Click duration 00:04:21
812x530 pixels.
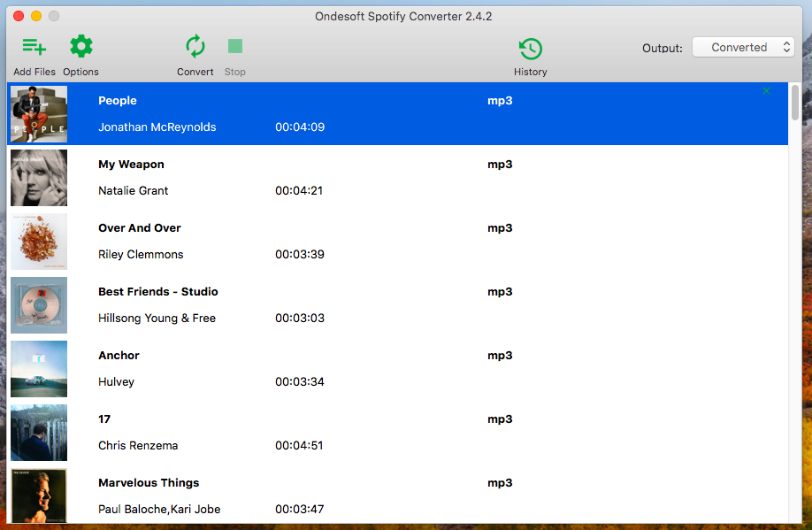(299, 190)
